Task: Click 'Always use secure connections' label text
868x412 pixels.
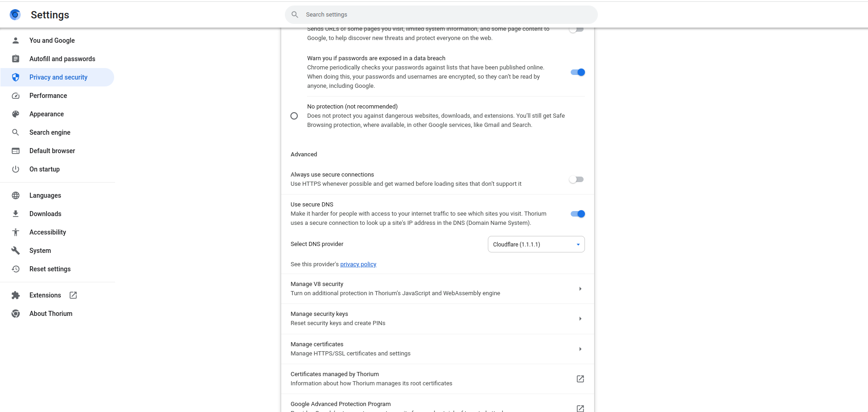Action: (332, 175)
